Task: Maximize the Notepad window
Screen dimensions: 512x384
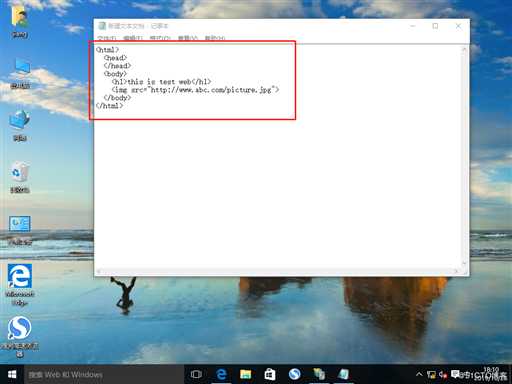Action: click(435, 26)
